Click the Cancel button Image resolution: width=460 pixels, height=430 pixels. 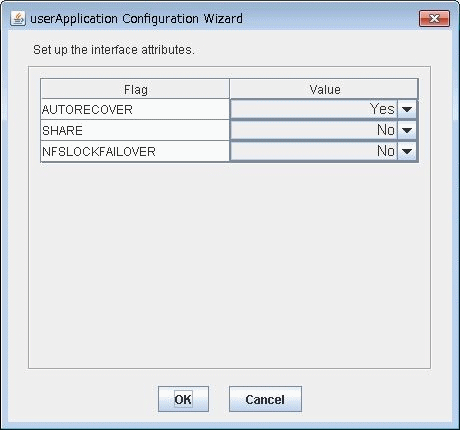(265, 399)
